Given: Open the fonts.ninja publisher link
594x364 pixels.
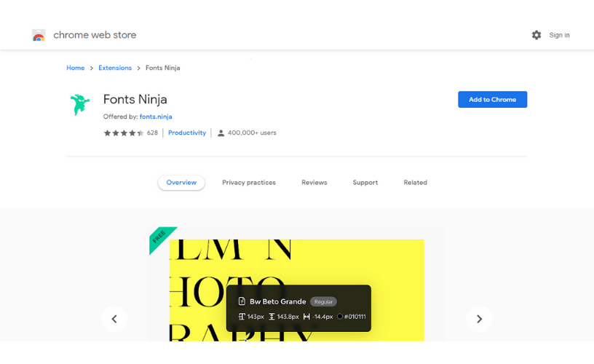Looking at the screenshot, I should pyautogui.click(x=156, y=116).
